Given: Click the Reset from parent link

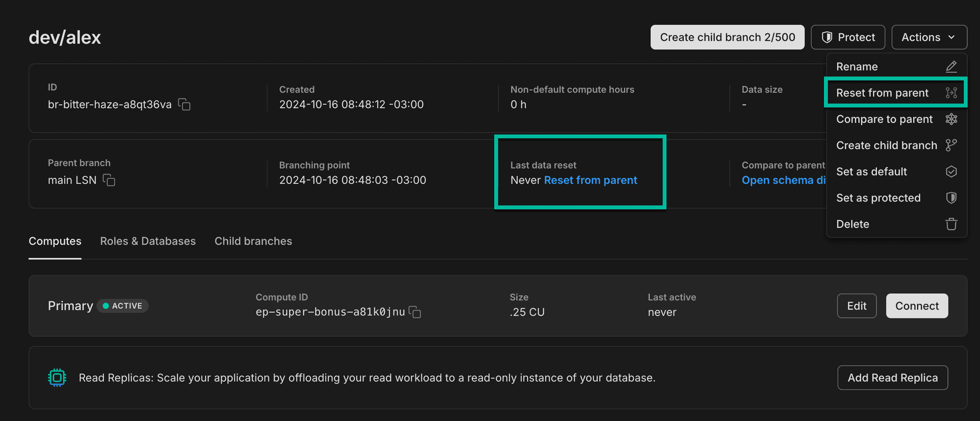Looking at the screenshot, I should pyautogui.click(x=590, y=180).
